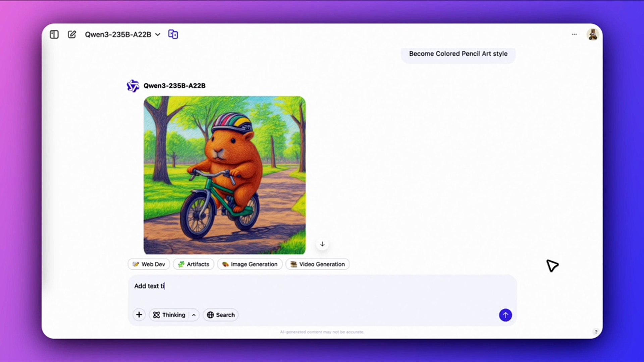Open the attachment plus button

tap(139, 315)
